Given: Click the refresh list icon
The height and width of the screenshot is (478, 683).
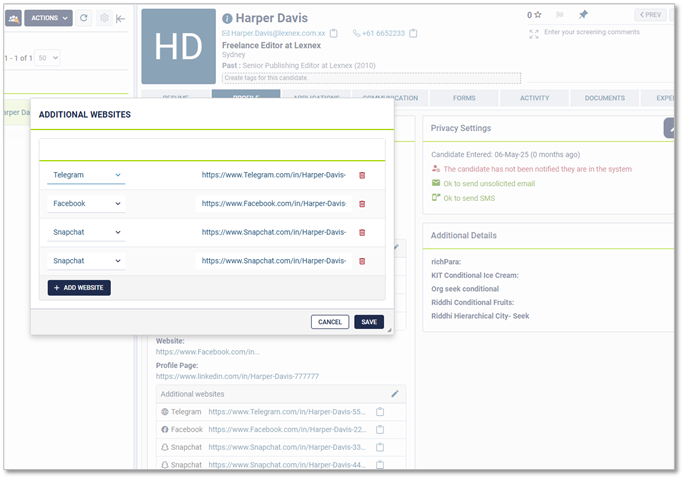Looking at the screenshot, I should tap(84, 18).
